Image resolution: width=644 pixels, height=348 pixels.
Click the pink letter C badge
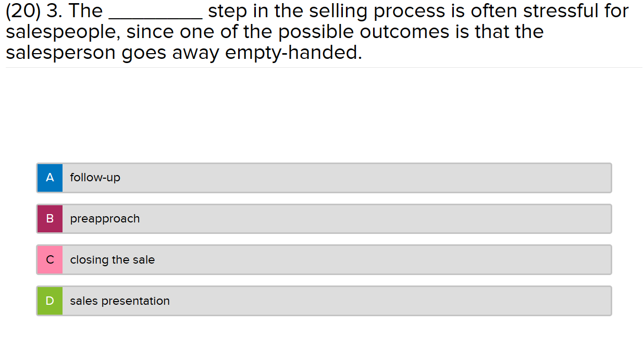click(x=49, y=259)
